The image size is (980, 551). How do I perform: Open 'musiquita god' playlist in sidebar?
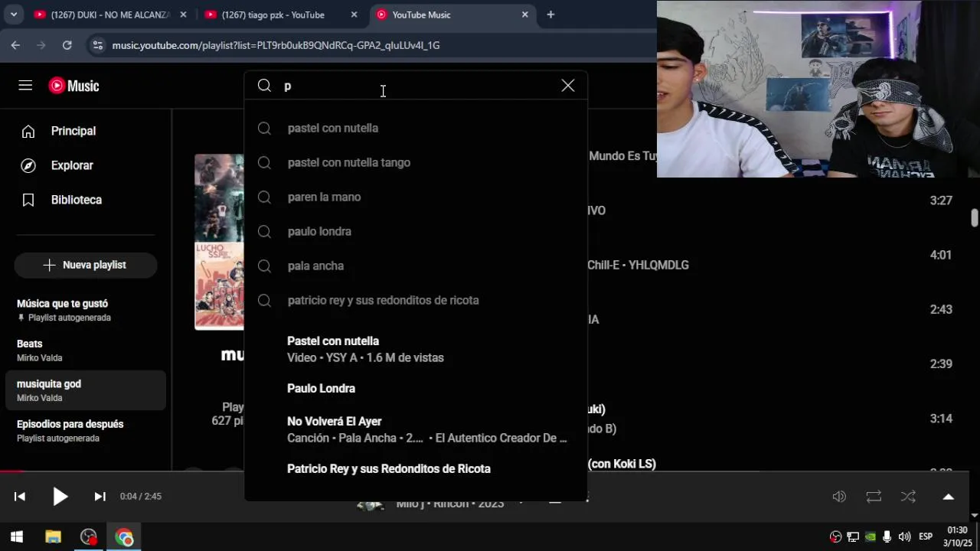point(86,390)
